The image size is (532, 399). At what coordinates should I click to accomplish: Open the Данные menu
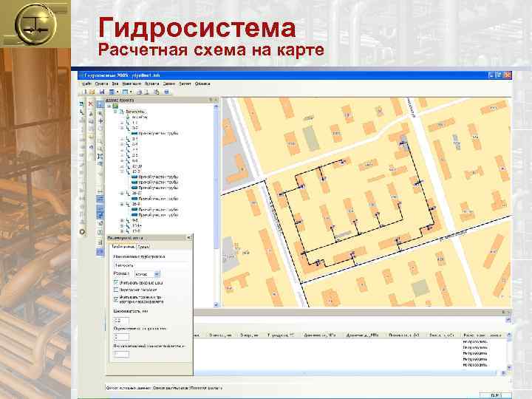pyautogui.click(x=169, y=83)
